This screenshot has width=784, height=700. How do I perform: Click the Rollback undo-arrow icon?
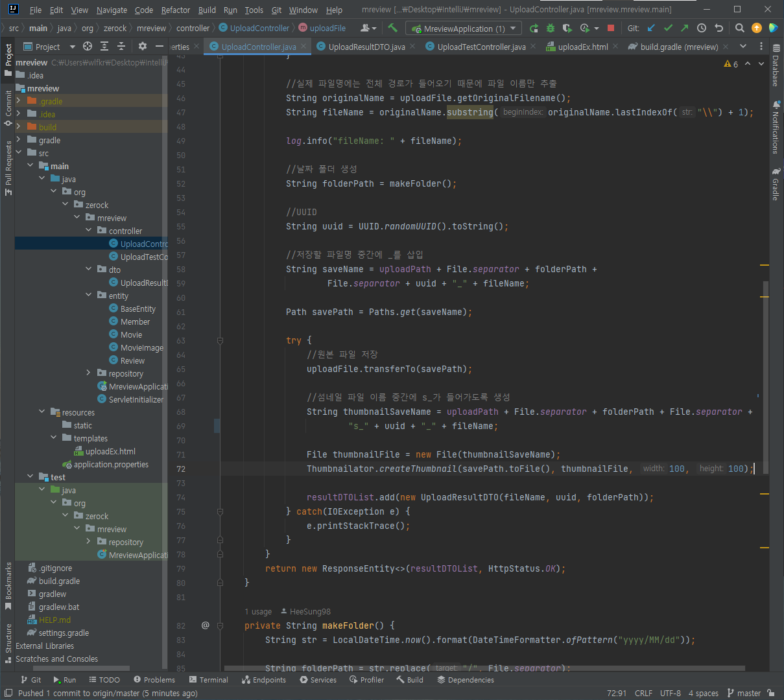click(x=719, y=28)
